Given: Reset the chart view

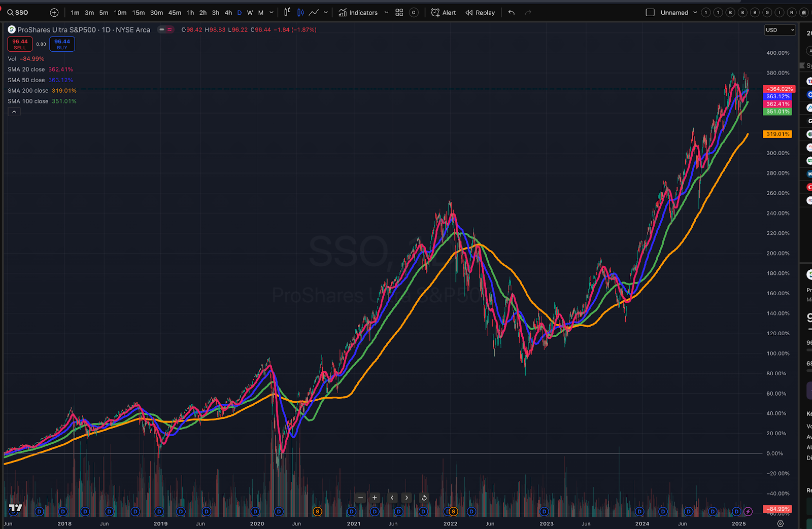Looking at the screenshot, I should point(424,498).
